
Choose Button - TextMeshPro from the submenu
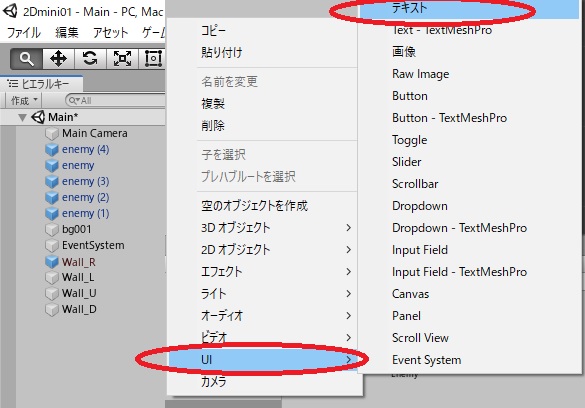coord(449,118)
